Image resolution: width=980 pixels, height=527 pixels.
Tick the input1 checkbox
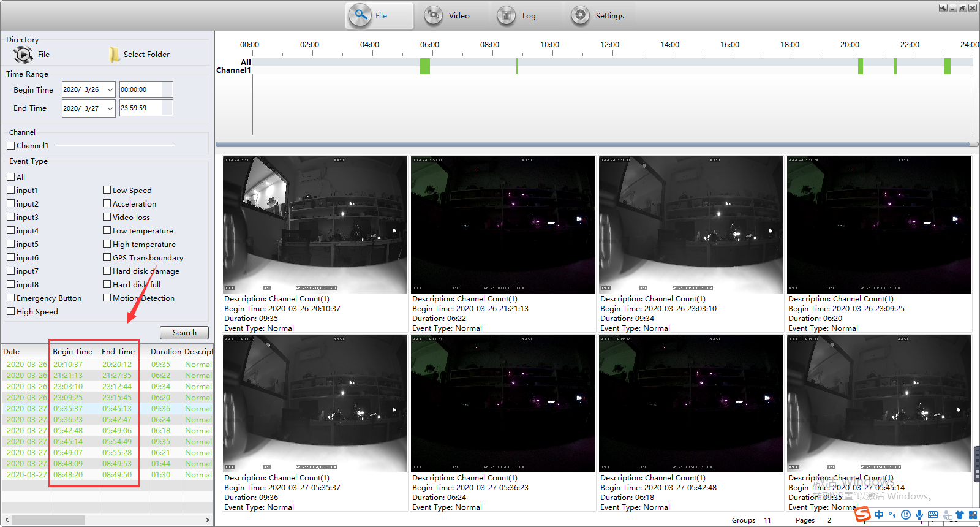[x=11, y=191]
